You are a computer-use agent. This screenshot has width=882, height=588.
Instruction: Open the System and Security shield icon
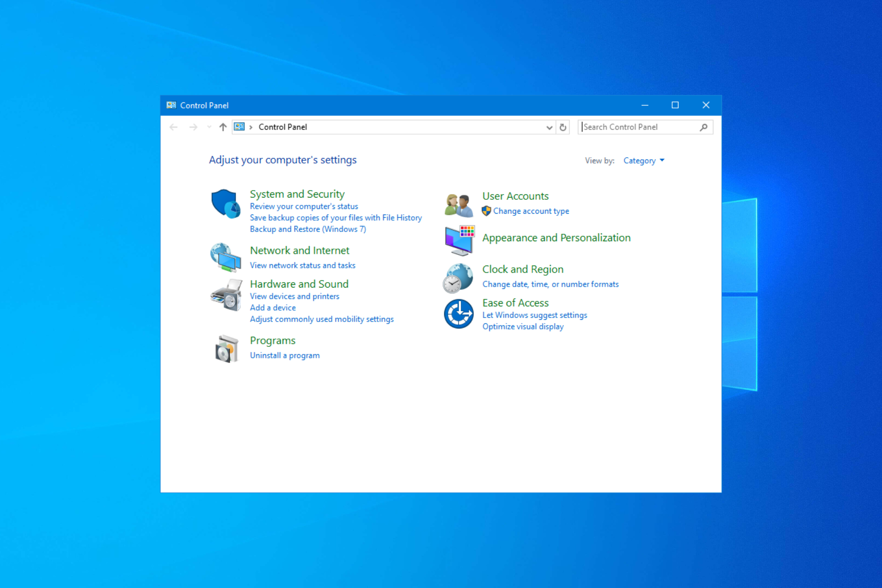[x=226, y=204]
